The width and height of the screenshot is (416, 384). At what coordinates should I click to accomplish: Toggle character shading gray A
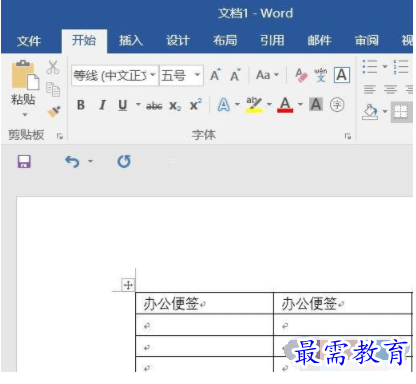(x=316, y=105)
